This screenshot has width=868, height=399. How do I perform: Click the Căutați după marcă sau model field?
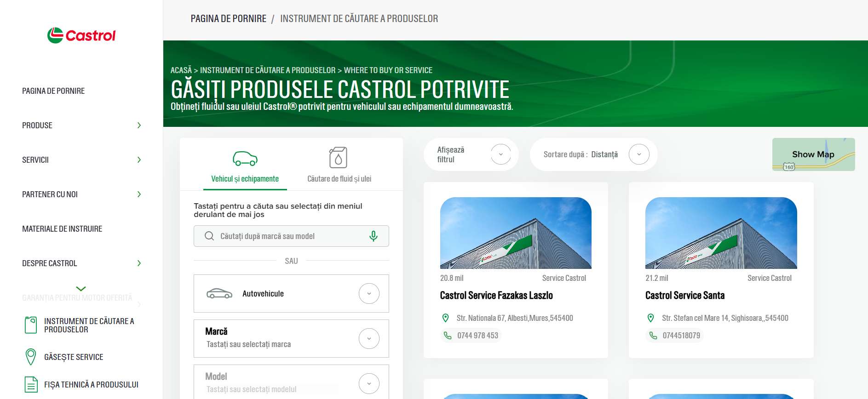point(291,236)
